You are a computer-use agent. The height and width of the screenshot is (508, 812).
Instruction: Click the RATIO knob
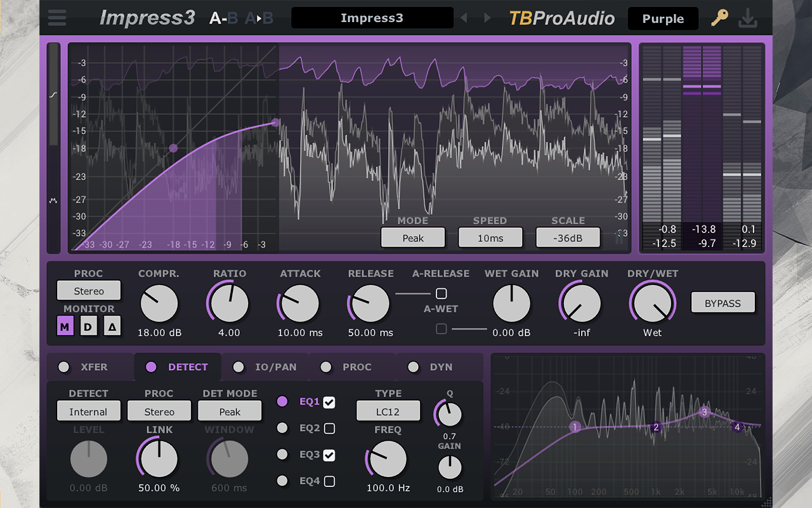(x=230, y=303)
